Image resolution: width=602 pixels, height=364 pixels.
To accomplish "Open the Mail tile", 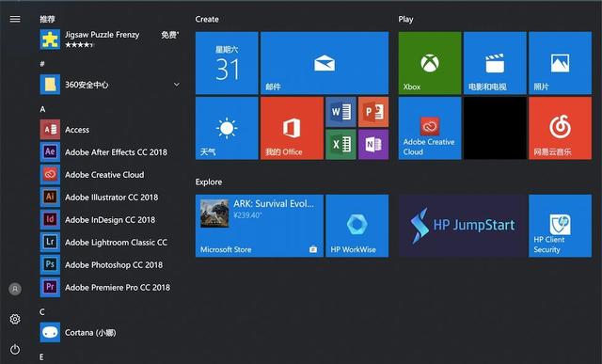I will coord(325,63).
